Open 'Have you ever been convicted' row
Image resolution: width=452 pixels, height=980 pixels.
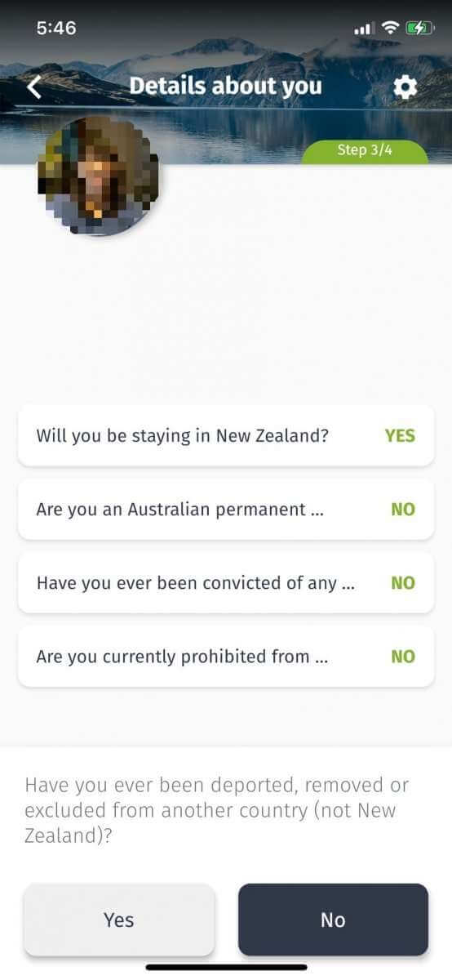[x=226, y=582]
